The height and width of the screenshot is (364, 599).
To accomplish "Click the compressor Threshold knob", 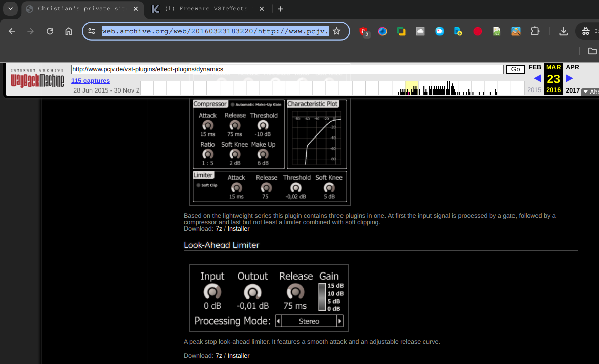I will (x=263, y=125).
